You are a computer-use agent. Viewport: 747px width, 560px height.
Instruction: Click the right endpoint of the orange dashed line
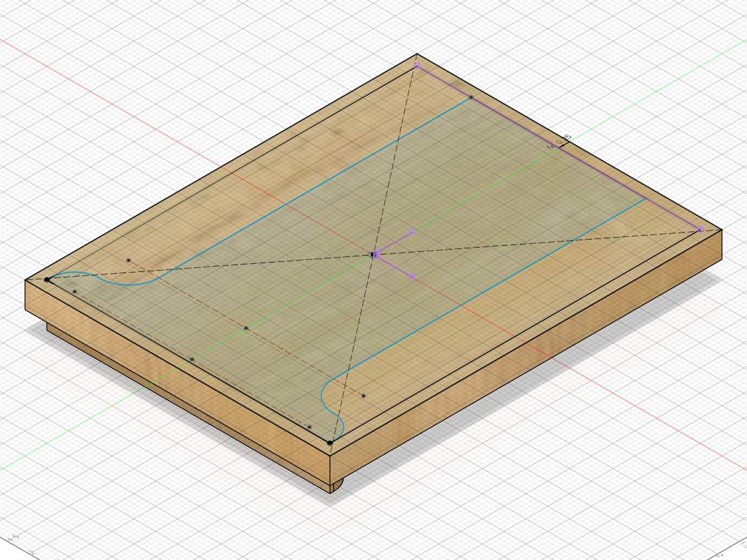[x=364, y=396]
